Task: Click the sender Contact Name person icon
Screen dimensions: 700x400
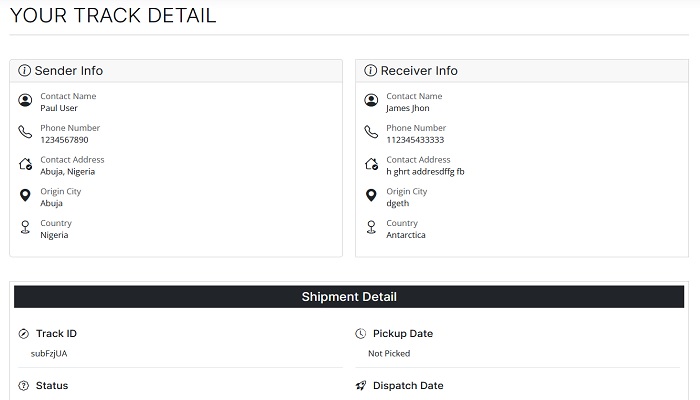Action: (25, 101)
